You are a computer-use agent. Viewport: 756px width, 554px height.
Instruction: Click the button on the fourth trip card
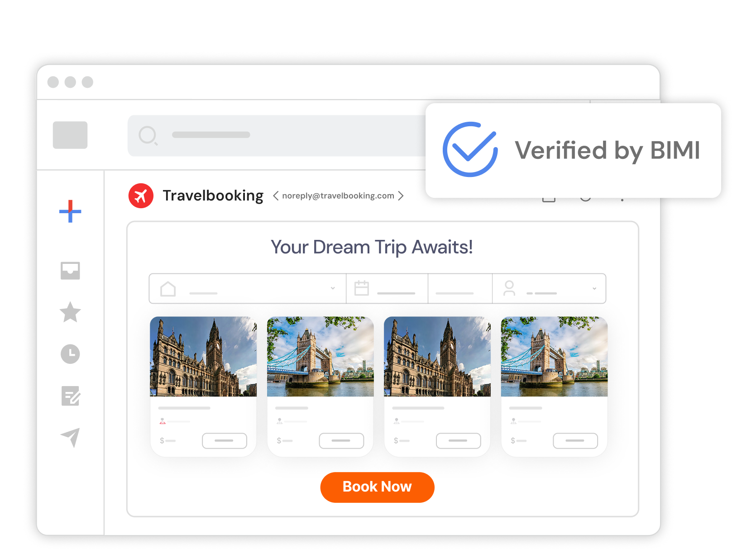pyautogui.click(x=575, y=440)
